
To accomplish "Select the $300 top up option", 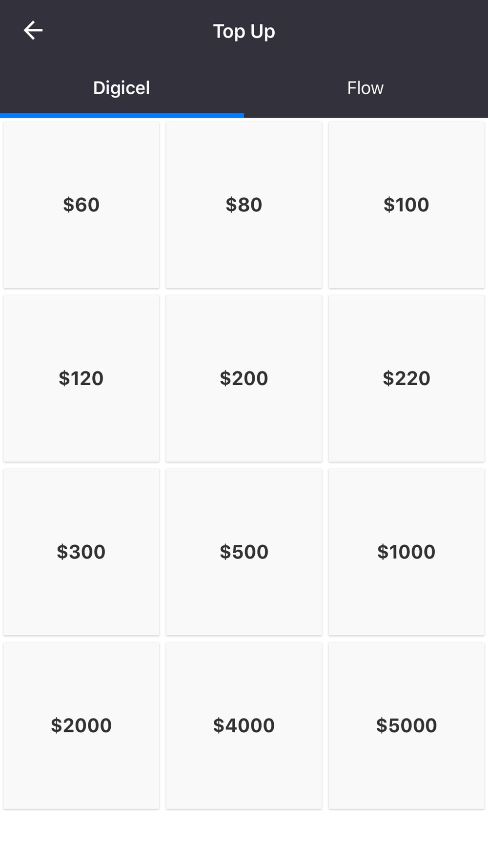I will point(81,552).
